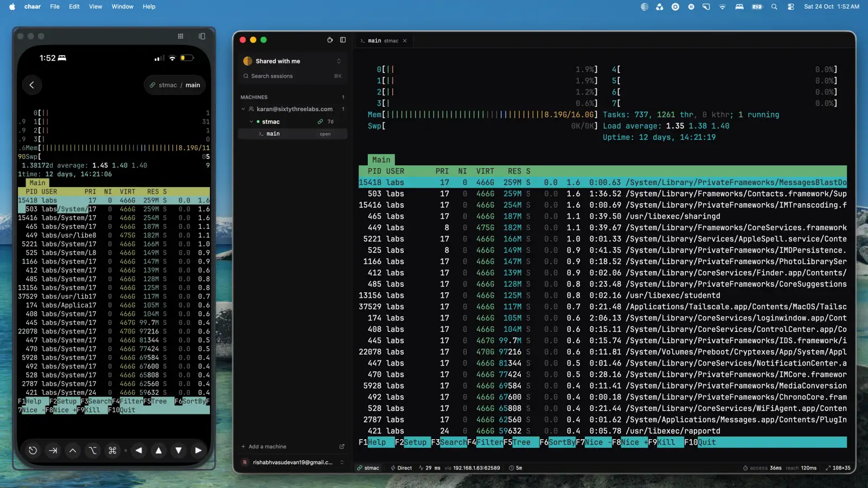Tap the Tab key icon on the phone keyboard bar
Screen dimensions: 868x488
(53, 450)
